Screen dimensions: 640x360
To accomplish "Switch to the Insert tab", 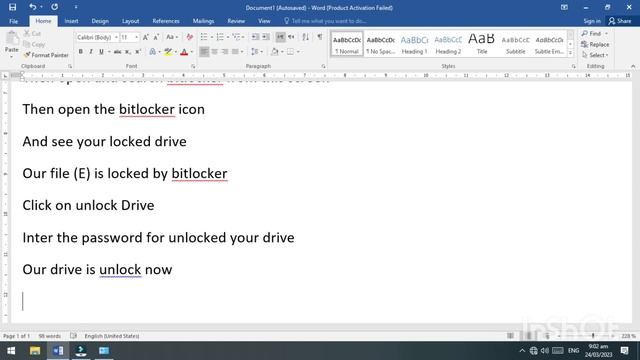I will [x=71, y=21].
